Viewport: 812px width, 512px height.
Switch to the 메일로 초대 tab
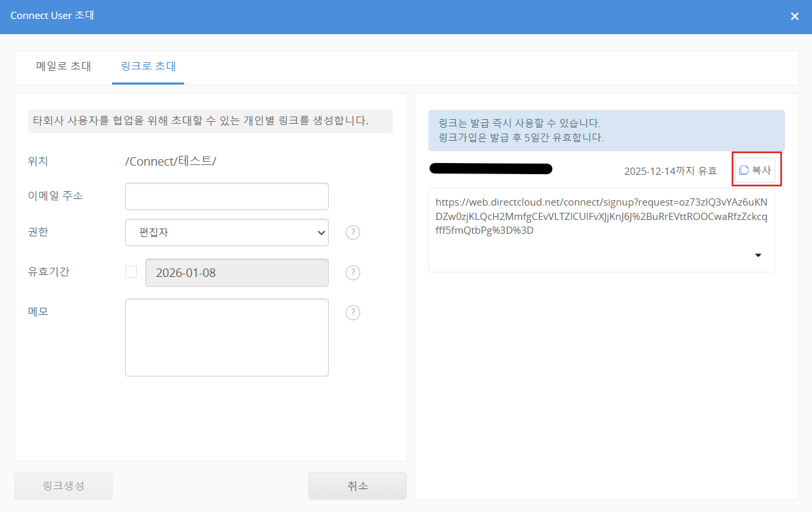tap(64, 67)
